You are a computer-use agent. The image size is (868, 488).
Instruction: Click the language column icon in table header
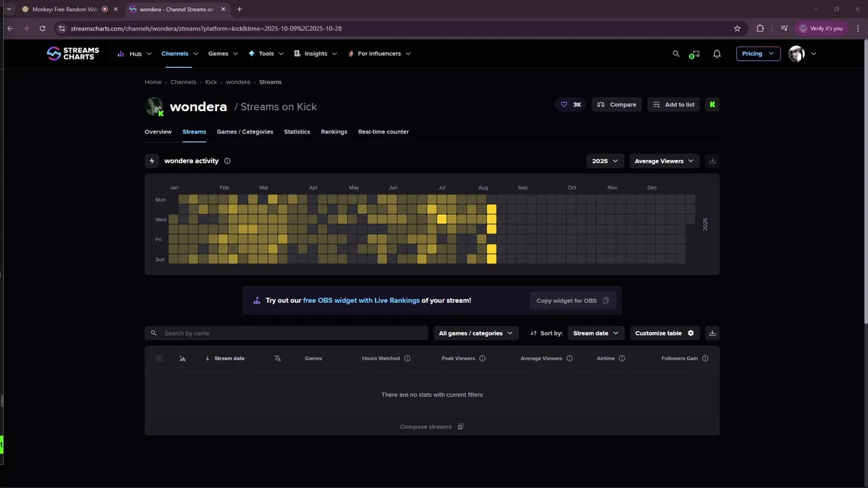pyautogui.click(x=277, y=359)
